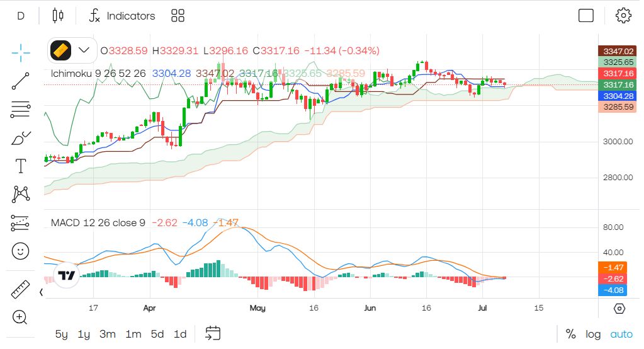Click the -1.47 orange MACD label

pos(613,268)
